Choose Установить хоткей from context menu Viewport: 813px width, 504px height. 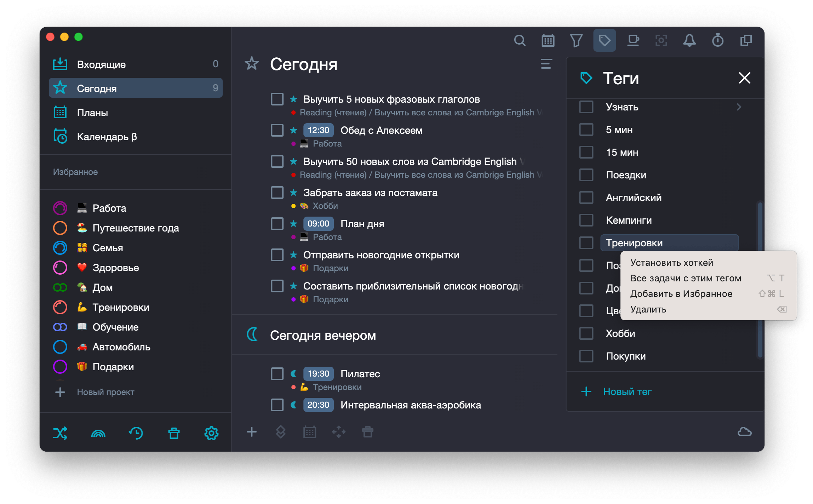[671, 263]
